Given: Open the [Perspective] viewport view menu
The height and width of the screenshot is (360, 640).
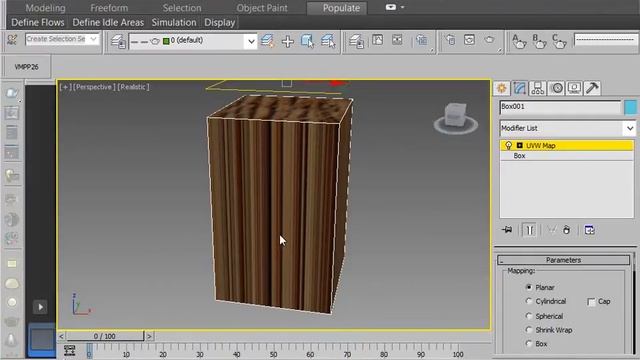Looking at the screenshot, I should coord(93,87).
